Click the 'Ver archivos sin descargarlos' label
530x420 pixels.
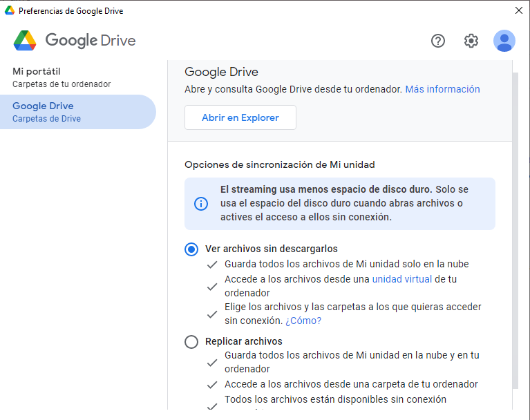point(272,249)
